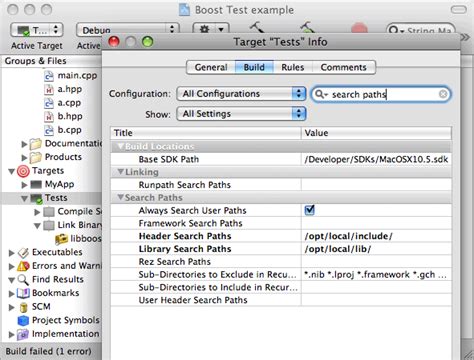Collapse the Build Locations section
This screenshot has width=474, height=360.
point(121,146)
